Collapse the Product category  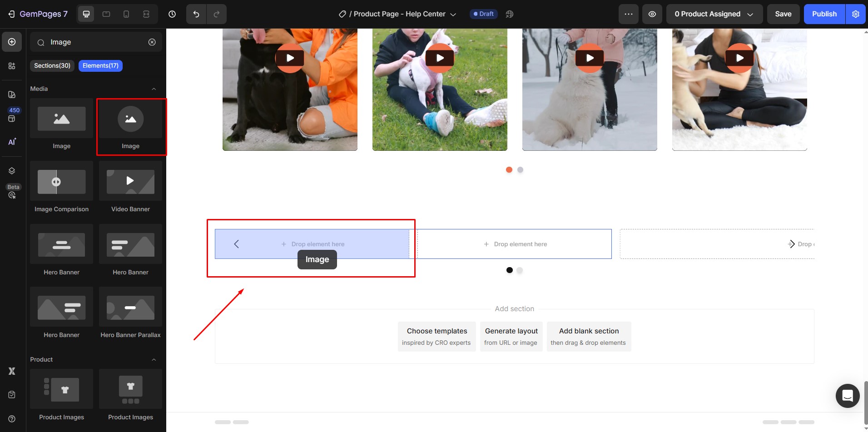pos(154,360)
